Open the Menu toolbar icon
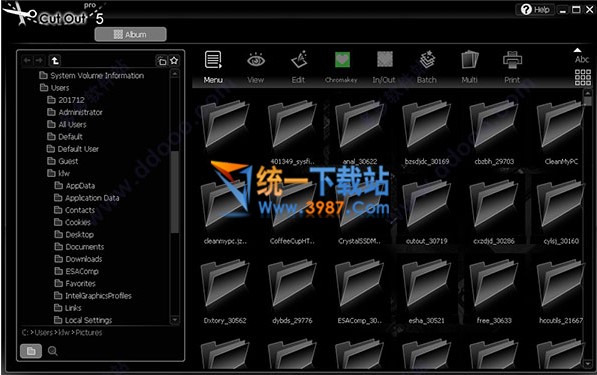 pyautogui.click(x=213, y=67)
